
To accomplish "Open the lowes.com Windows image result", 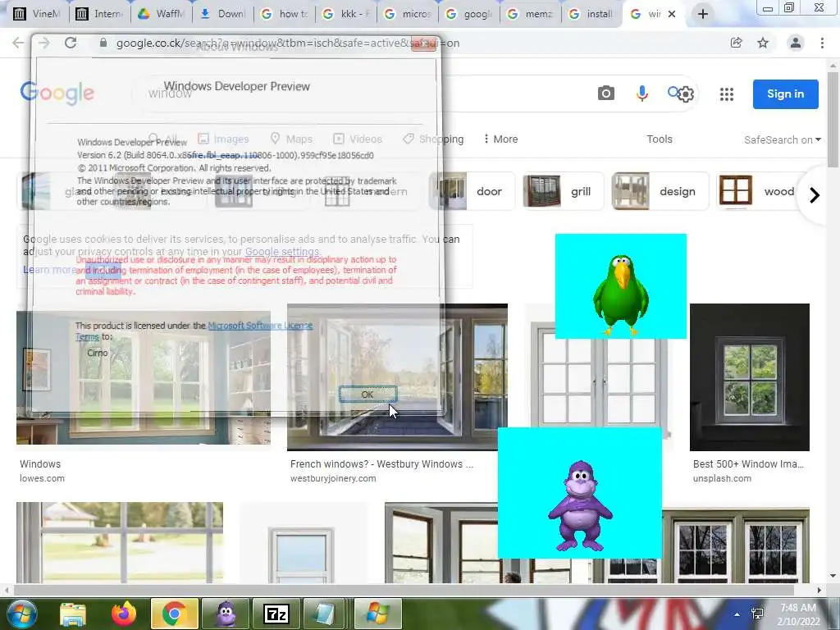I will (x=143, y=377).
